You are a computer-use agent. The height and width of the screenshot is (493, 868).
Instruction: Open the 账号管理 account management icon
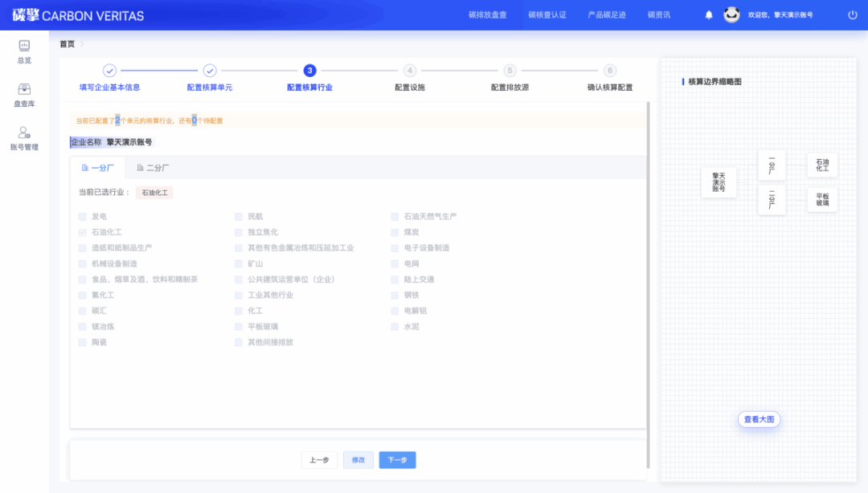point(24,132)
